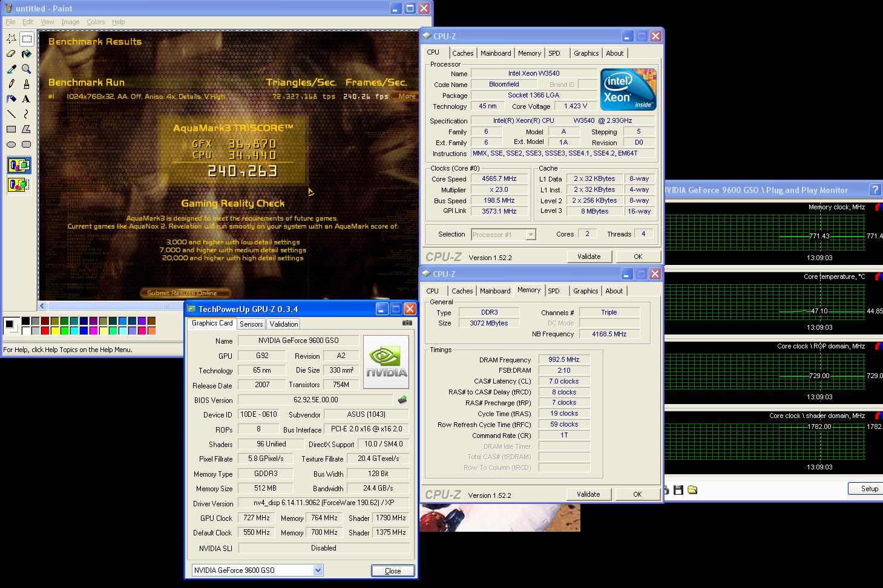Click the Core Speed value 4565.7 MHz
The image size is (883, 588).
coord(499,179)
